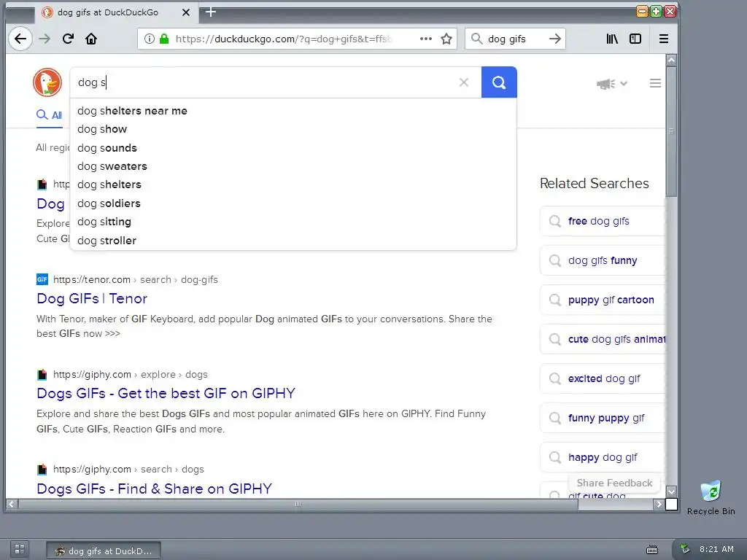The width and height of the screenshot is (747, 560).
Task: Choose suggestion dog soldiers
Action: point(293,203)
